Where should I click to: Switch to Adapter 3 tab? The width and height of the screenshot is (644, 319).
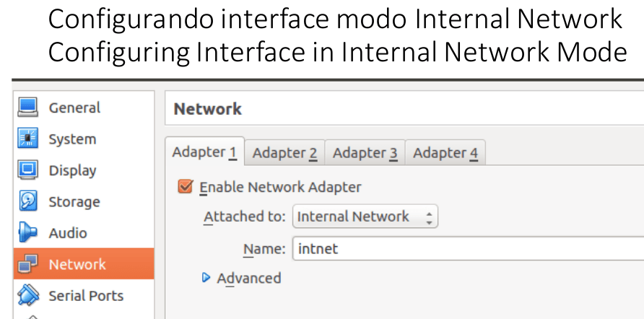[365, 153]
